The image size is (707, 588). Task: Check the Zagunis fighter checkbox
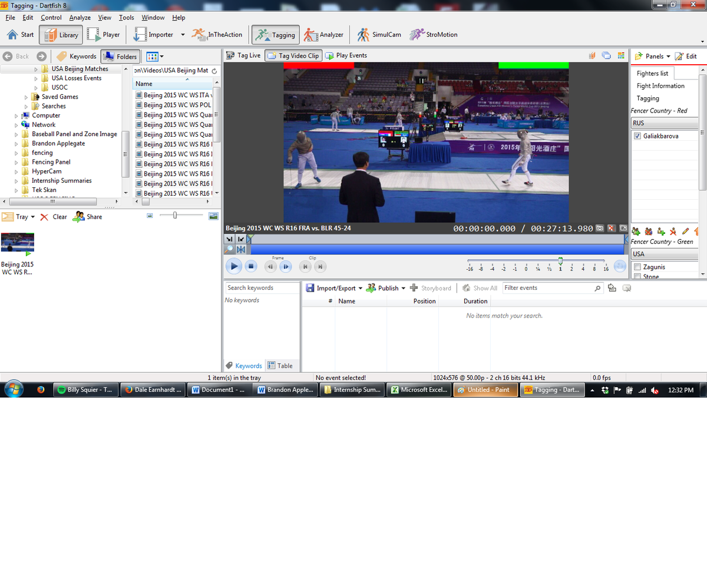[x=637, y=267]
